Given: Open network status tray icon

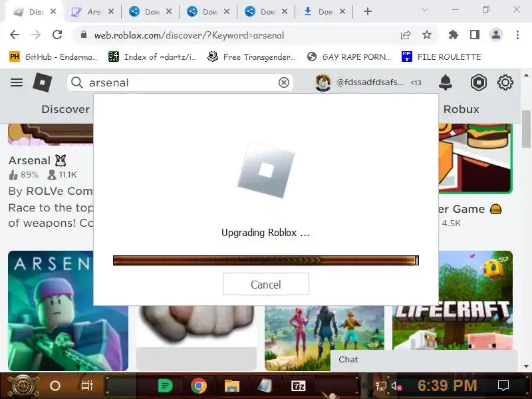Looking at the screenshot, I should point(380,386).
